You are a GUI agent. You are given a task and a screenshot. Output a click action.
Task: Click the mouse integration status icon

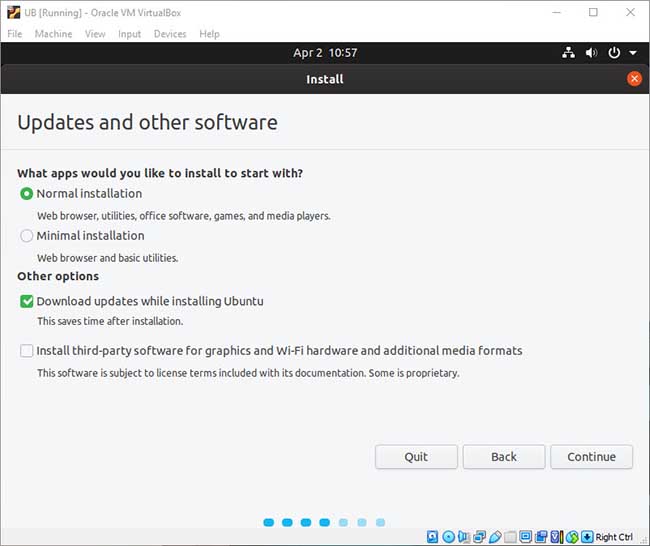572,537
